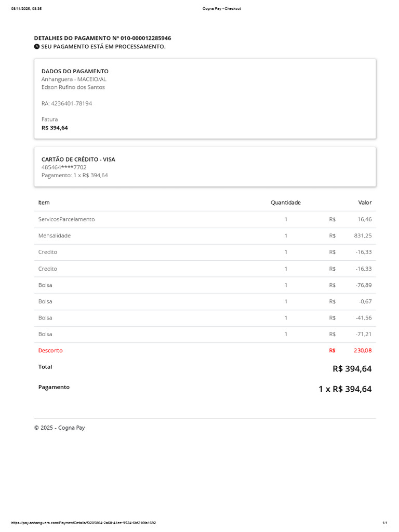
Task: Click the Fatura amount R$ 394,64
Action: pyautogui.click(x=55, y=128)
